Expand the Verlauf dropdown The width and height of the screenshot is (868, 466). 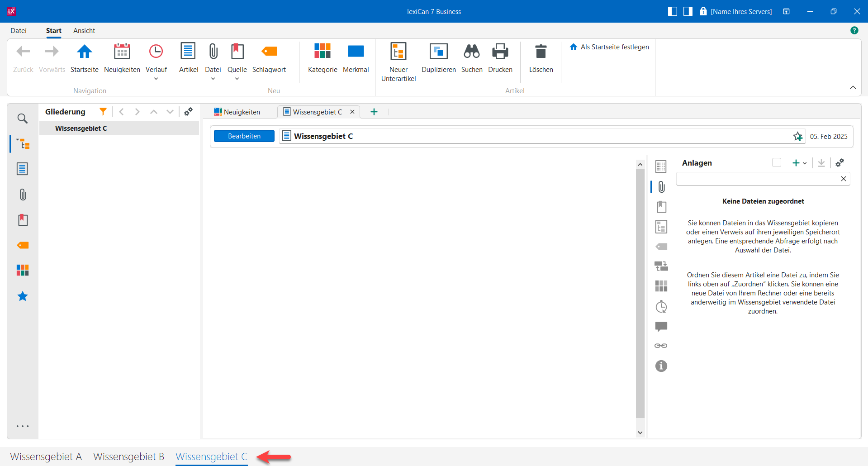(156, 79)
